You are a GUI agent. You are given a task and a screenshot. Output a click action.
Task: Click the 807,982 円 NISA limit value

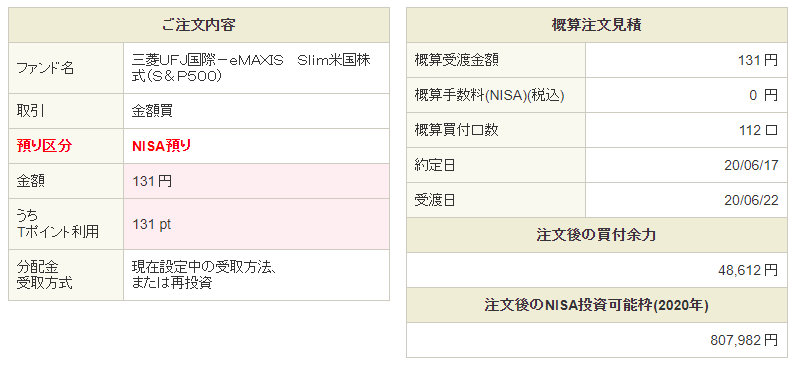coord(744,340)
